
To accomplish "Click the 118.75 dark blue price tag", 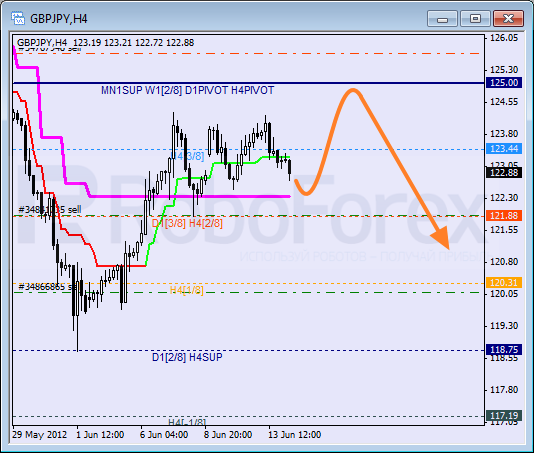I will point(504,350).
